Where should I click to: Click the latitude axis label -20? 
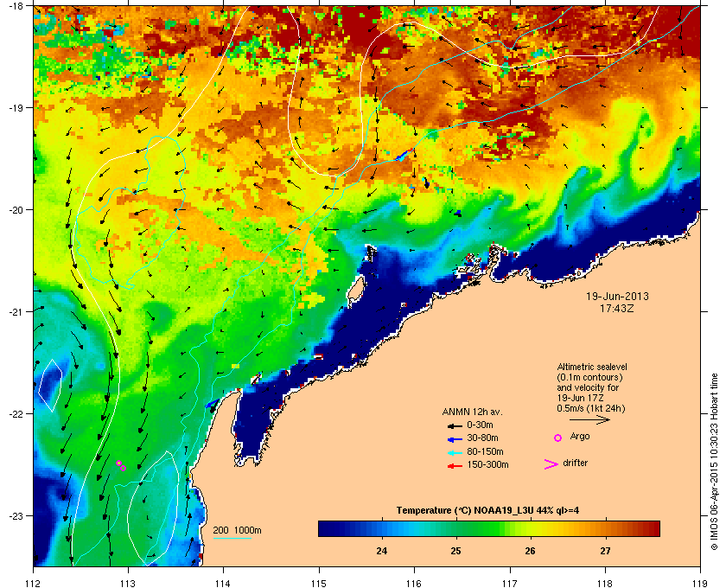pyautogui.click(x=16, y=209)
